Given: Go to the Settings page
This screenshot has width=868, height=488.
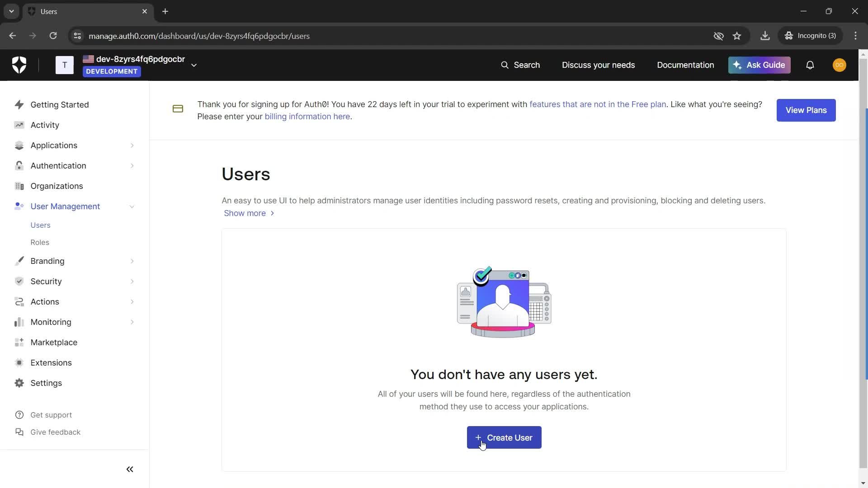Looking at the screenshot, I should (x=46, y=383).
